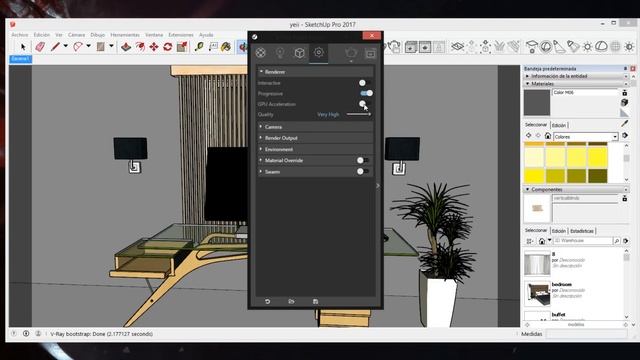This screenshot has width=640, height=360.
Task: Open the Archivo menu
Action: (x=20, y=35)
